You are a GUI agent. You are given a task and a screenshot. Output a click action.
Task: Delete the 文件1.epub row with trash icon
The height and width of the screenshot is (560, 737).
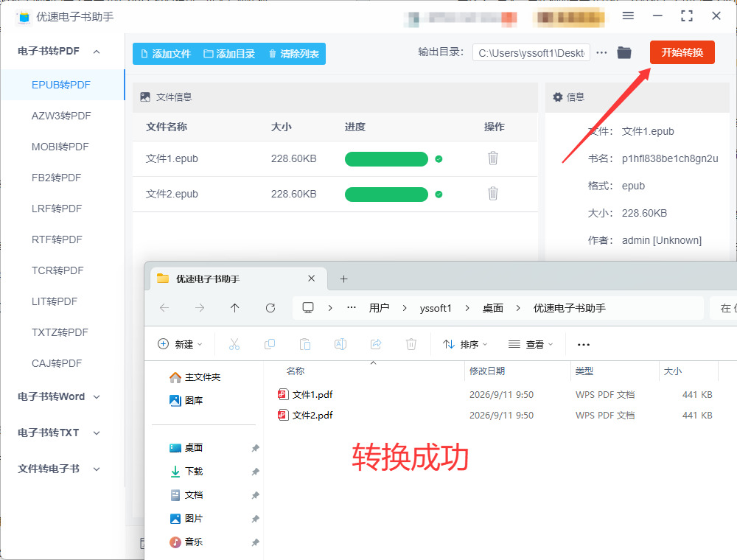tap(492, 158)
